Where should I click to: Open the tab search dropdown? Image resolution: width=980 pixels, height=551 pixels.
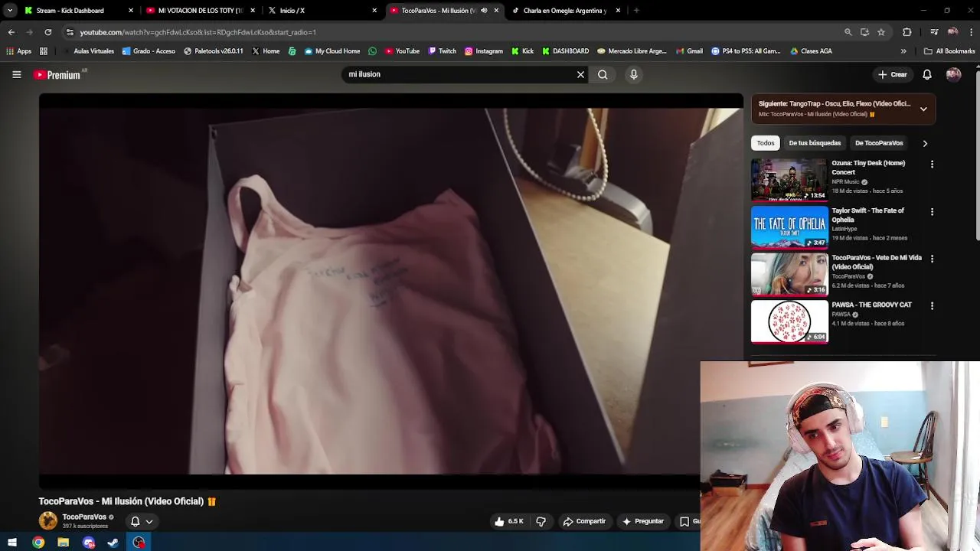(x=9, y=11)
